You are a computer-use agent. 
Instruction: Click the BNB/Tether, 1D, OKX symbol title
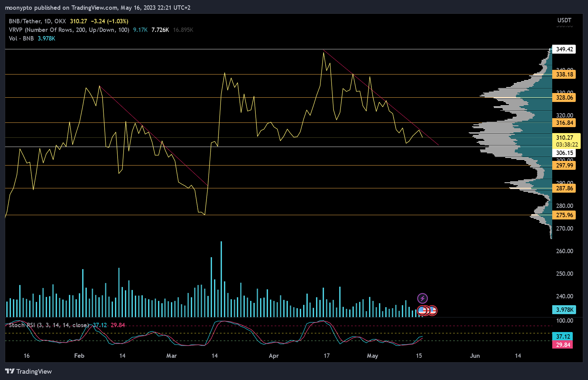tap(37, 21)
